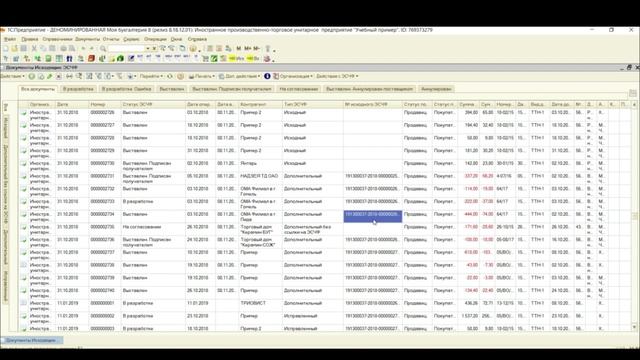Viewport: 640px width, 360px height.
Task: Open the Справка menu
Action: [197, 39]
